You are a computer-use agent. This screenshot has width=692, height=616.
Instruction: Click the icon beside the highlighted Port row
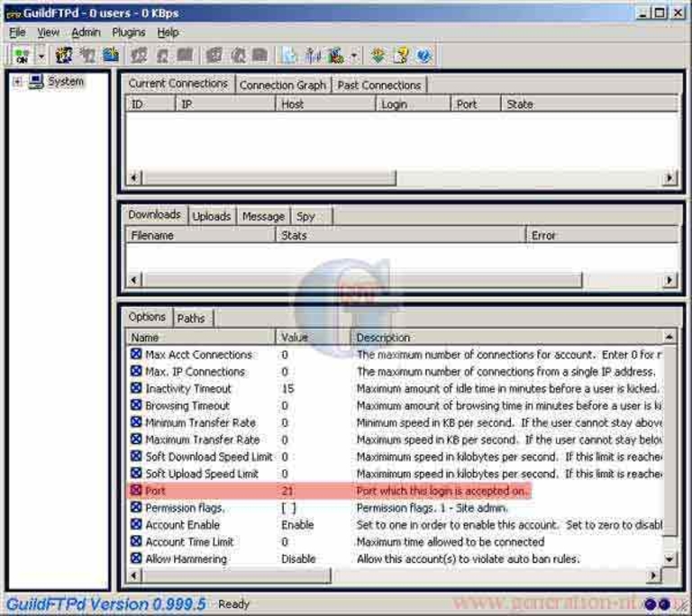tap(136, 490)
